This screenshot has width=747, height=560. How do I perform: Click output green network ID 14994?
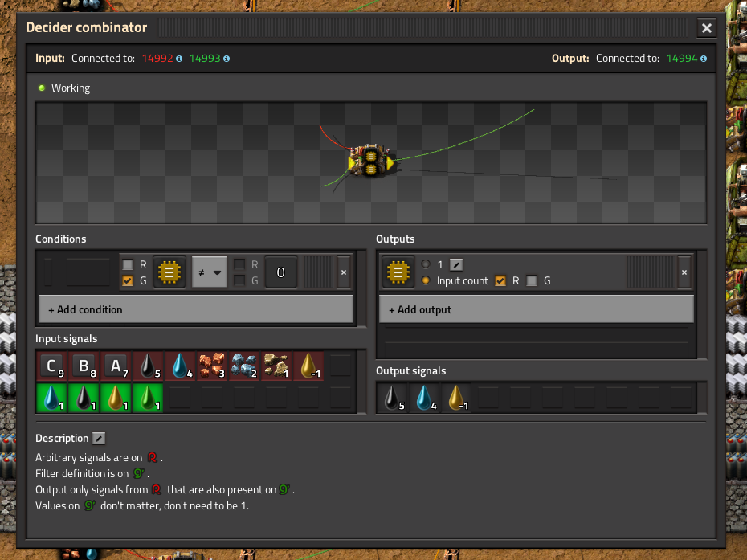[x=682, y=58]
